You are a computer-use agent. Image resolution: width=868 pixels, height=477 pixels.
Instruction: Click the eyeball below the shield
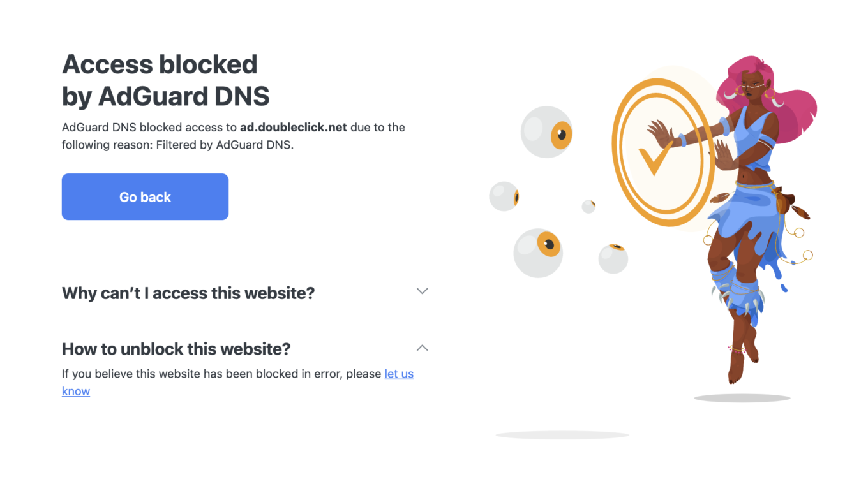tap(613, 258)
